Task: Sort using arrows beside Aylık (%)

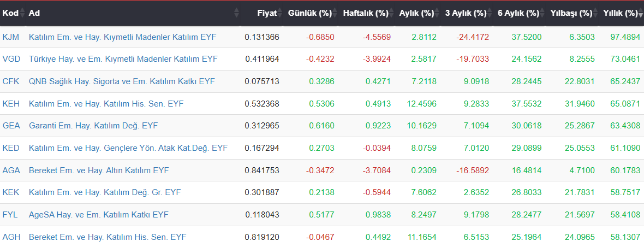Action: pyautogui.click(x=437, y=13)
